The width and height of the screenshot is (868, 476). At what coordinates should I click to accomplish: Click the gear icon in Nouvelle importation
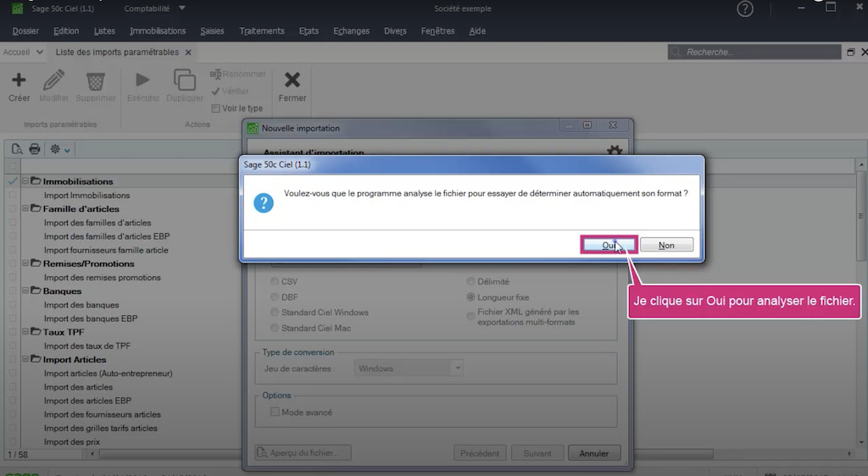615,150
